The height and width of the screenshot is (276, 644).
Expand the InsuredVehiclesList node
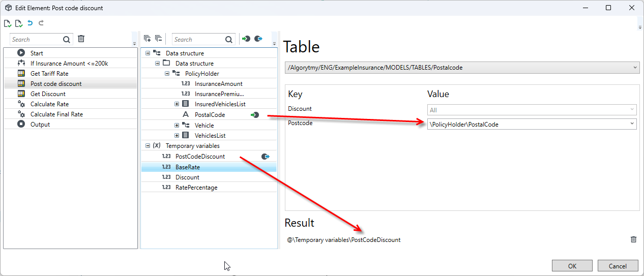point(177,104)
